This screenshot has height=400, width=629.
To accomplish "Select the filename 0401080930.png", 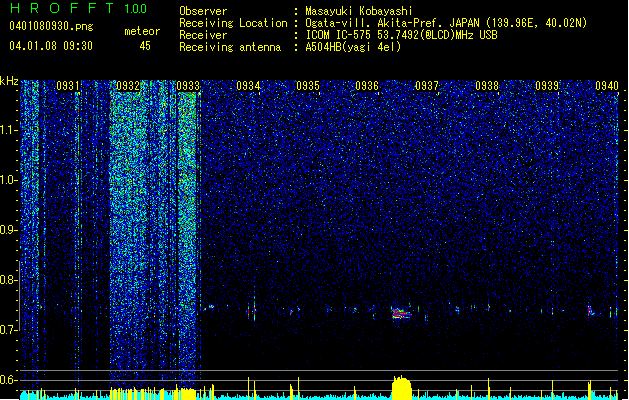I will [51, 26].
